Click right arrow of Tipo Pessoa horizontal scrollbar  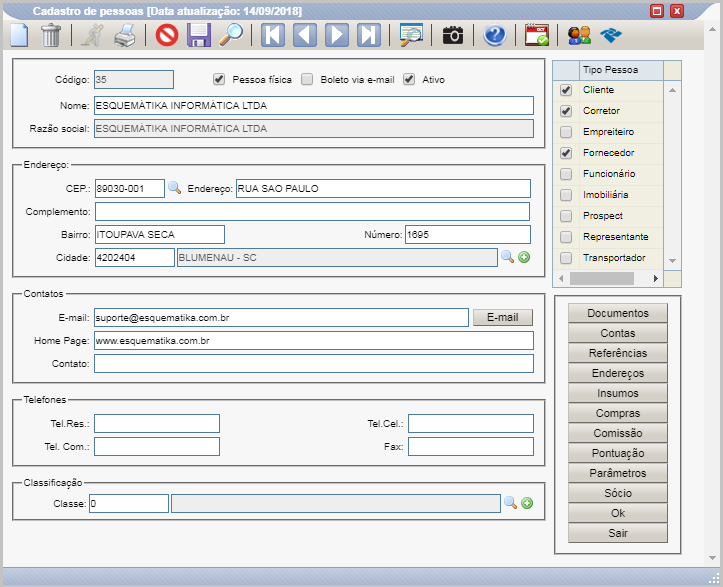point(656,279)
